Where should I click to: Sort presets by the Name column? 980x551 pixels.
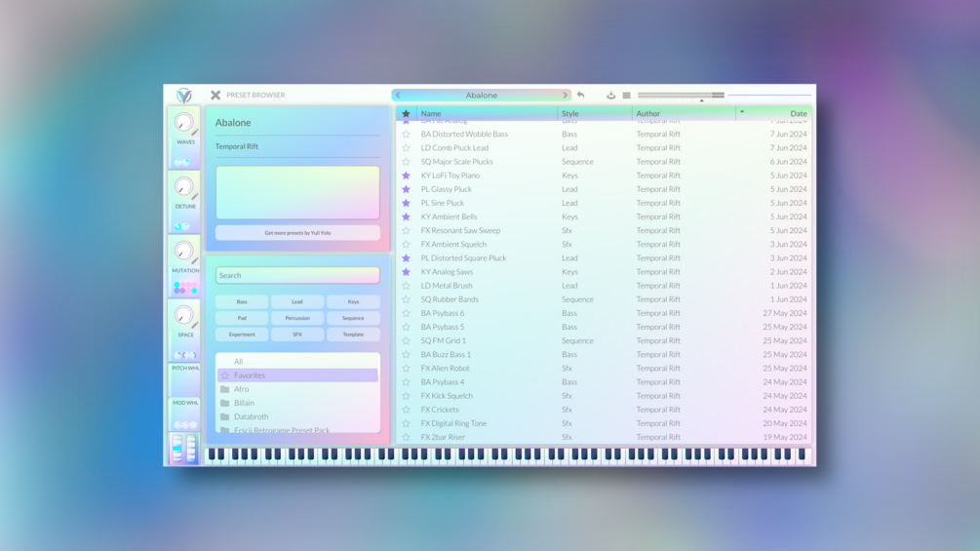click(431, 114)
